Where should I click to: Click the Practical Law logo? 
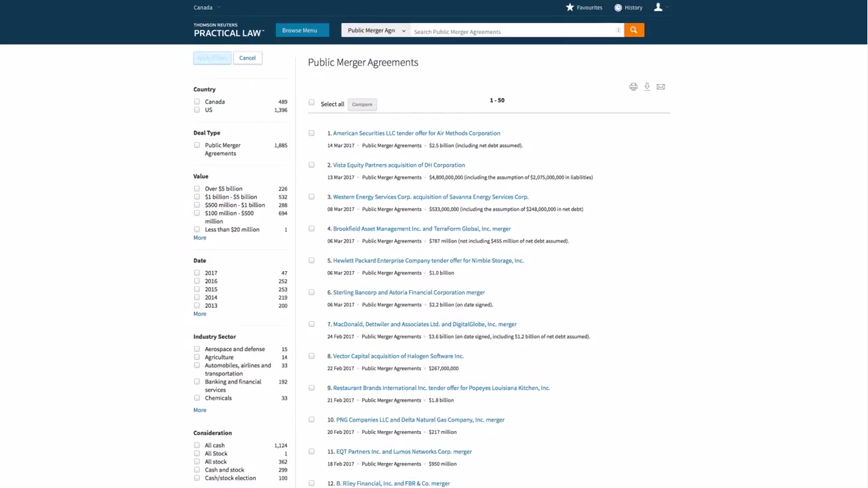[229, 30]
